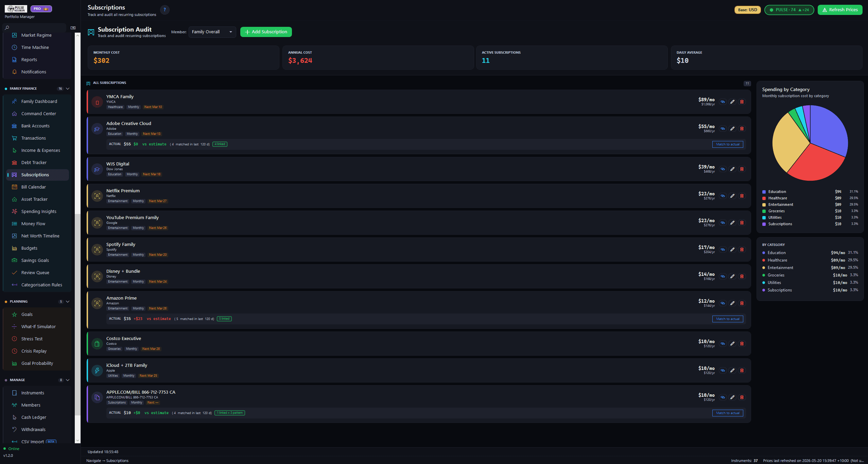This screenshot has width=868, height=464.
Task: Delete the YMCA Family subscription
Action: (742, 102)
